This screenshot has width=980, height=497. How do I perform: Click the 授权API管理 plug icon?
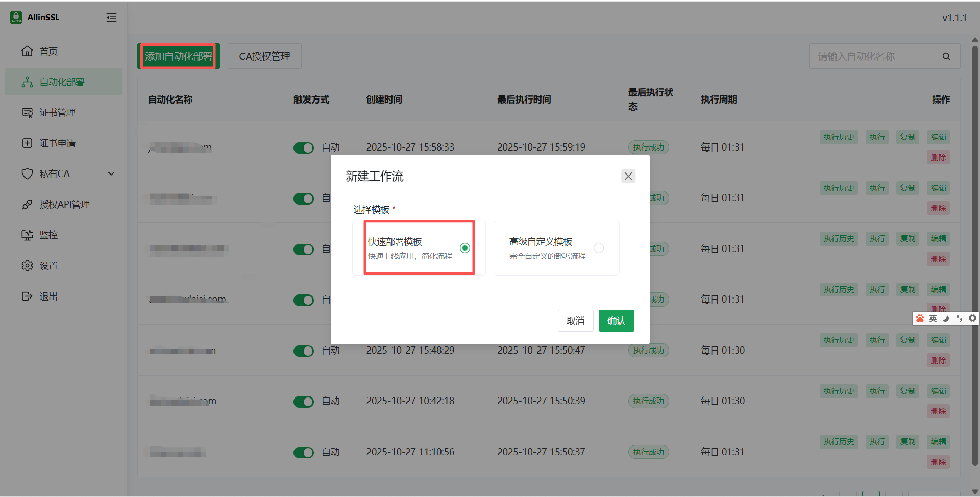[x=27, y=204]
